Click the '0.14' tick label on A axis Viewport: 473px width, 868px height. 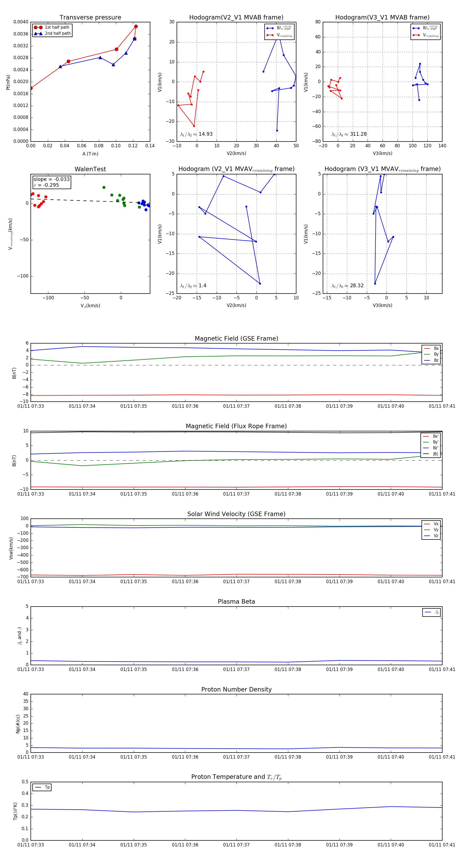(x=150, y=146)
